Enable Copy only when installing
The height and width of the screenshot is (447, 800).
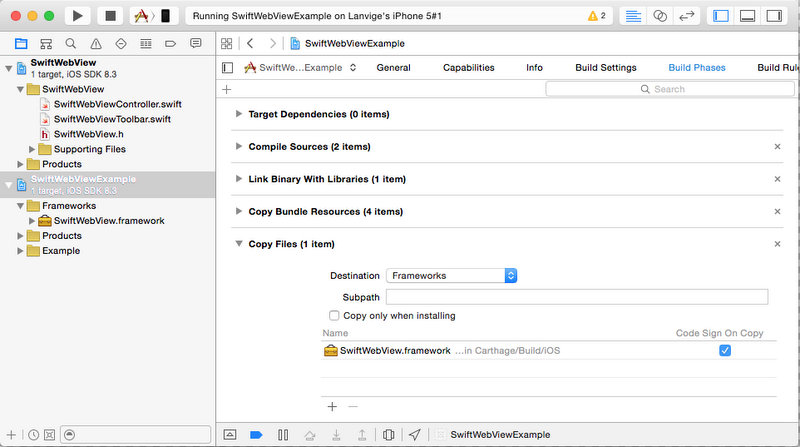click(334, 315)
